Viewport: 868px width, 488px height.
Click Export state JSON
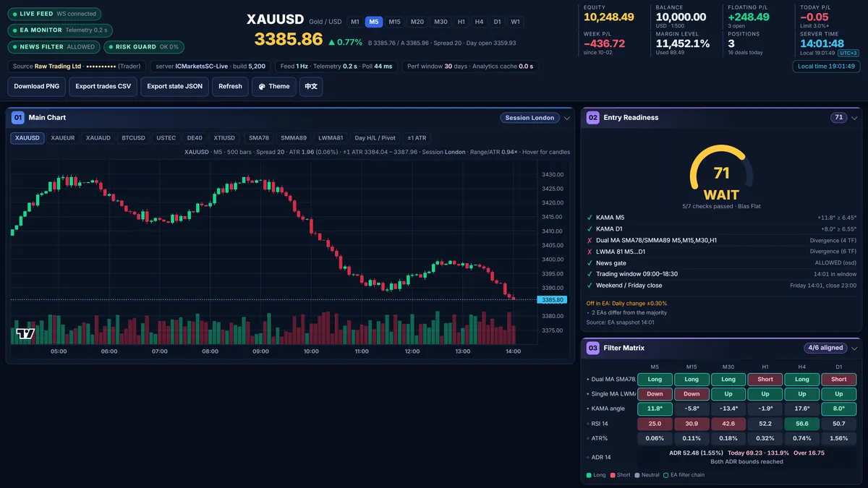[x=175, y=86]
